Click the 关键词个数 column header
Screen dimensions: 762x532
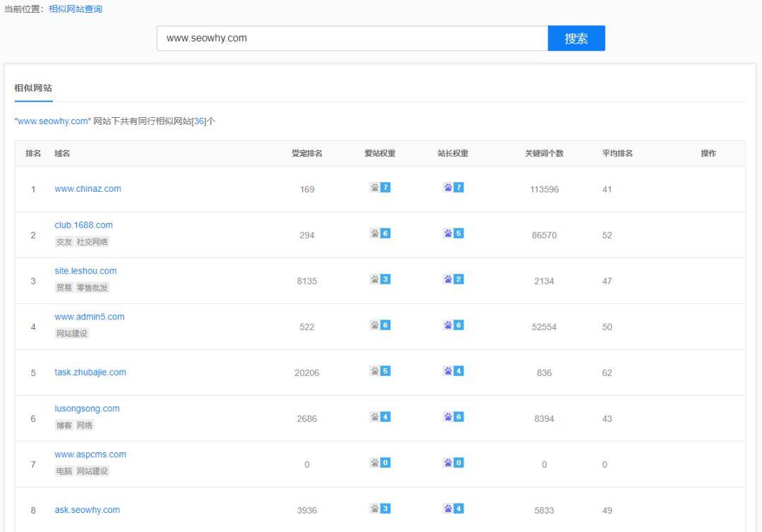[x=544, y=154]
